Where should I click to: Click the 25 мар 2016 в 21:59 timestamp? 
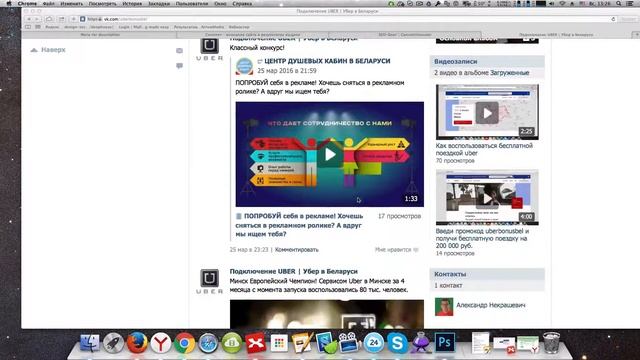coord(287,71)
